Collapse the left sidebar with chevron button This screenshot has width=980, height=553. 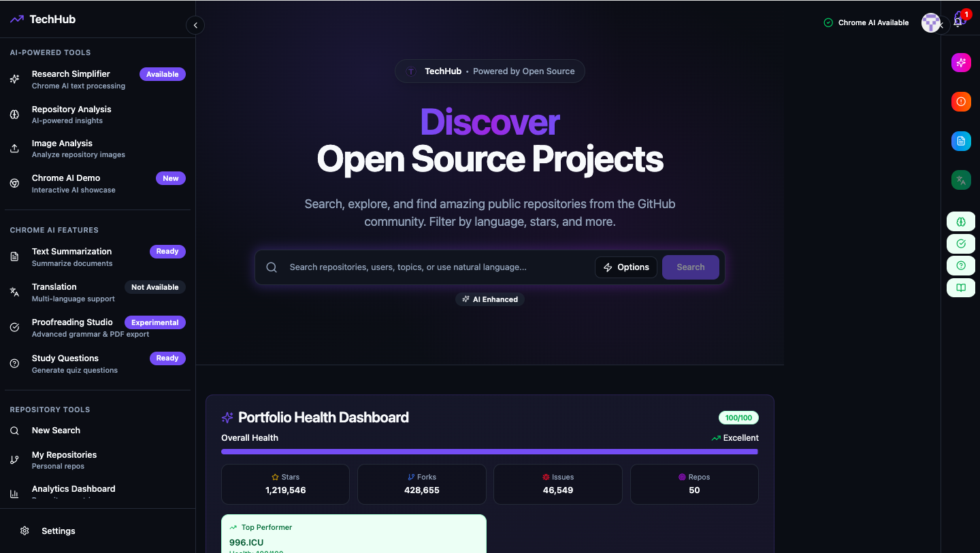coord(195,25)
